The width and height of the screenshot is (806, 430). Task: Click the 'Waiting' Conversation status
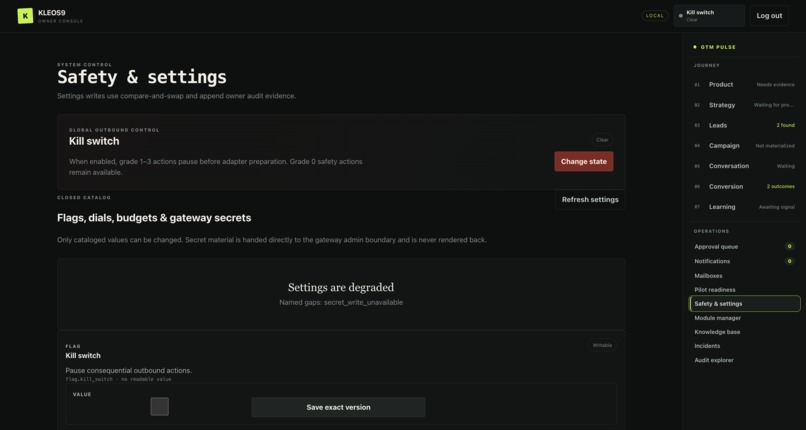pos(785,166)
